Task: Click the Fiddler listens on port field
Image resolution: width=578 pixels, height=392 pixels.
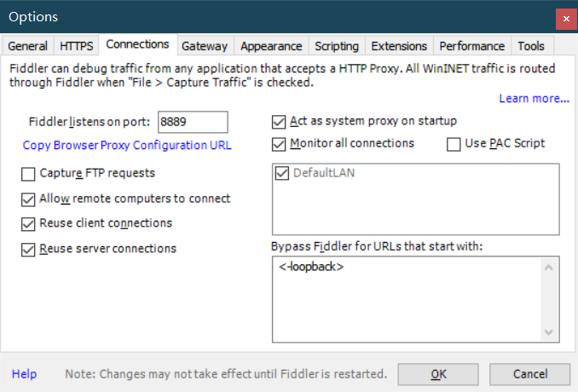Action: (x=193, y=122)
